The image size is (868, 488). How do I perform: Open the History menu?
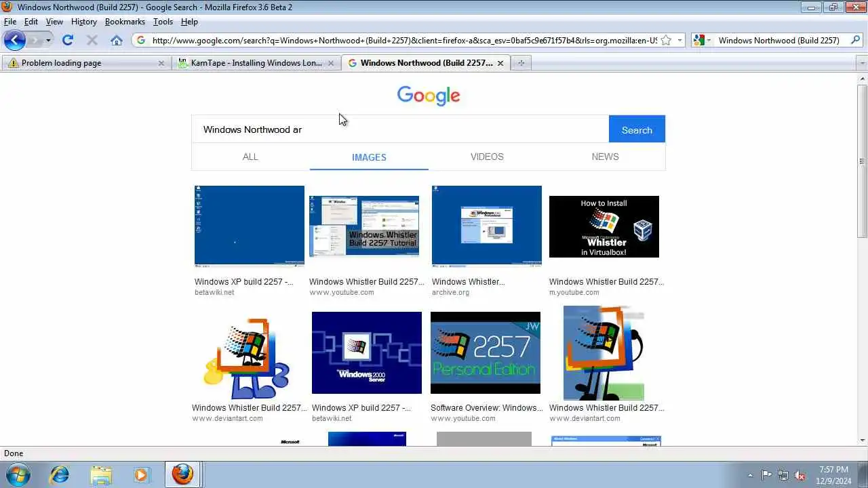84,22
